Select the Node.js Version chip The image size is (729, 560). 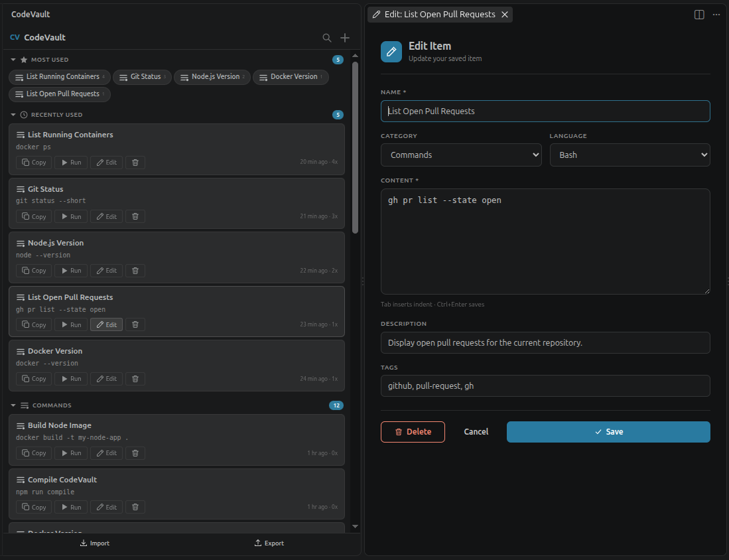click(212, 77)
